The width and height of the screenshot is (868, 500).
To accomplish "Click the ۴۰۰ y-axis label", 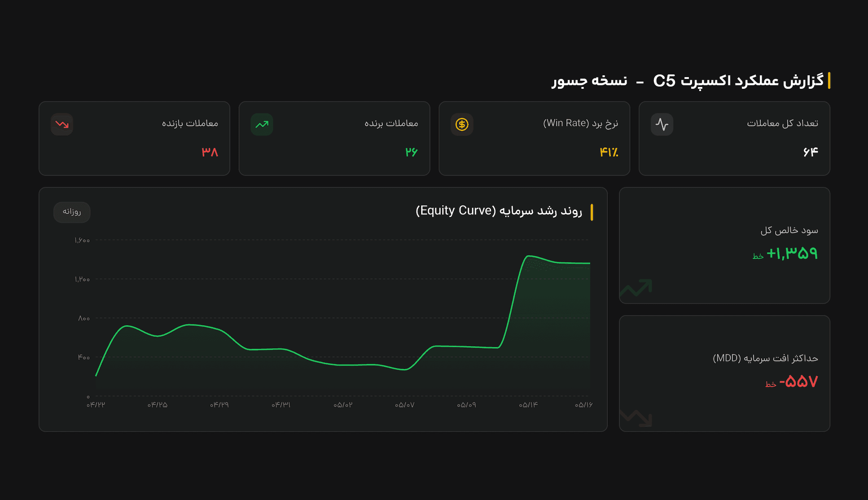I will click(x=84, y=357).
